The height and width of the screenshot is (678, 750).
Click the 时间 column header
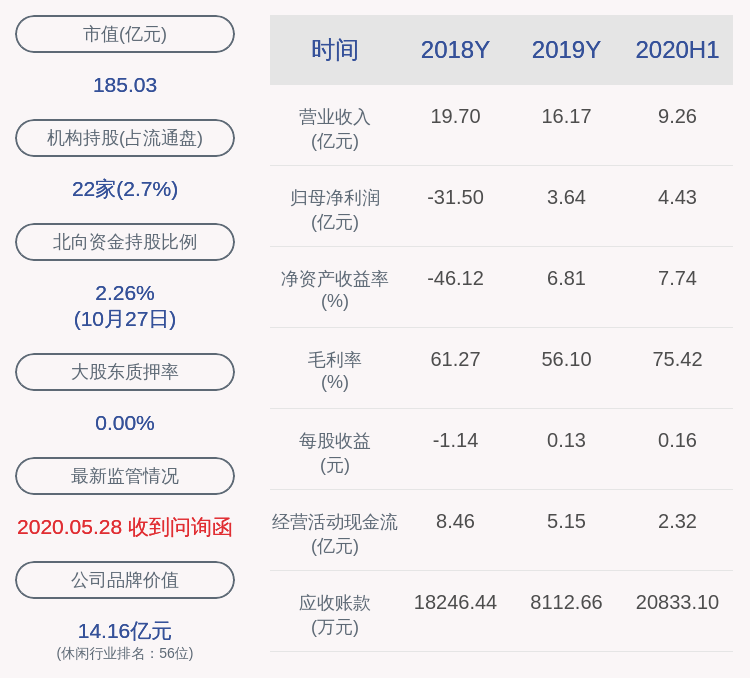[335, 50]
